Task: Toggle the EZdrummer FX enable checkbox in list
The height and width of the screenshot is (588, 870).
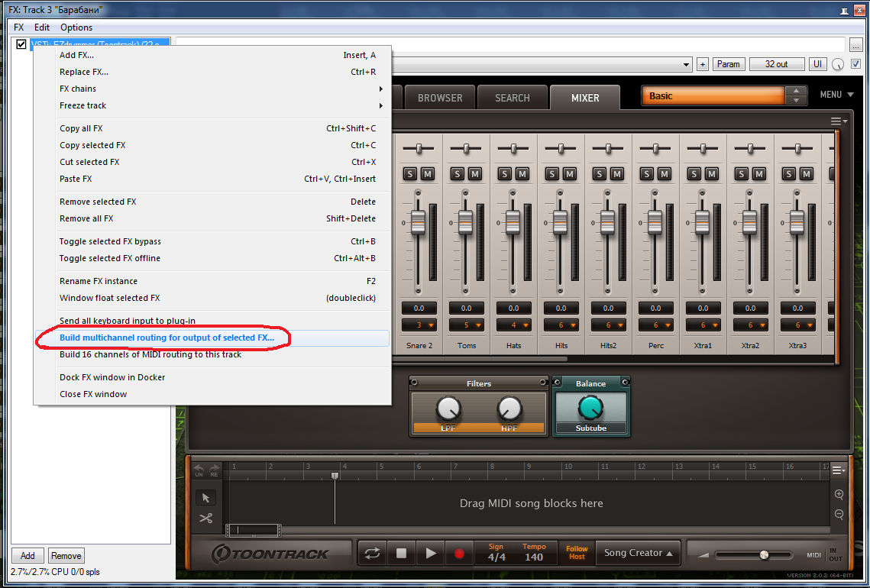Action: 21,44
